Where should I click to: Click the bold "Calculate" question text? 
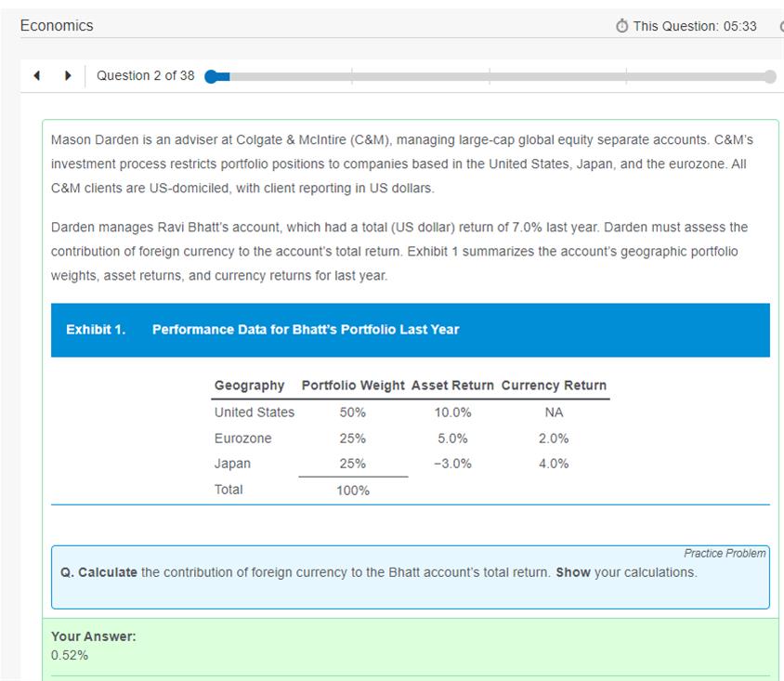pos(107,572)
